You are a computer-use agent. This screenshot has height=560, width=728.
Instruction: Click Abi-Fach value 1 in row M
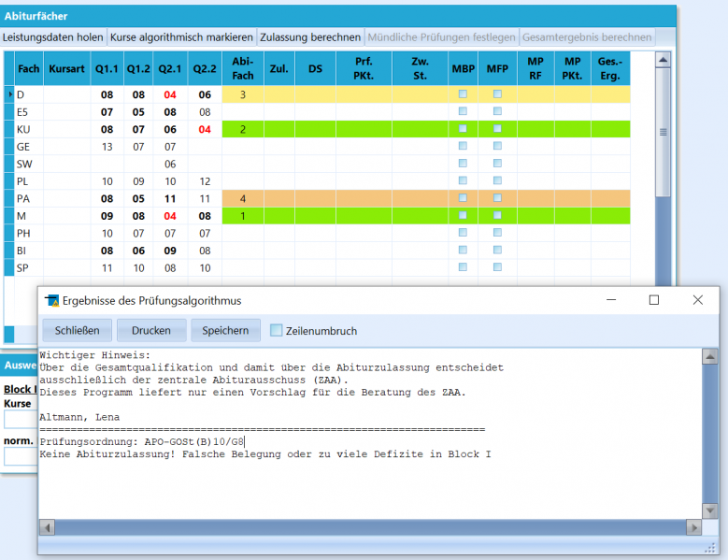tap(243, 216)
